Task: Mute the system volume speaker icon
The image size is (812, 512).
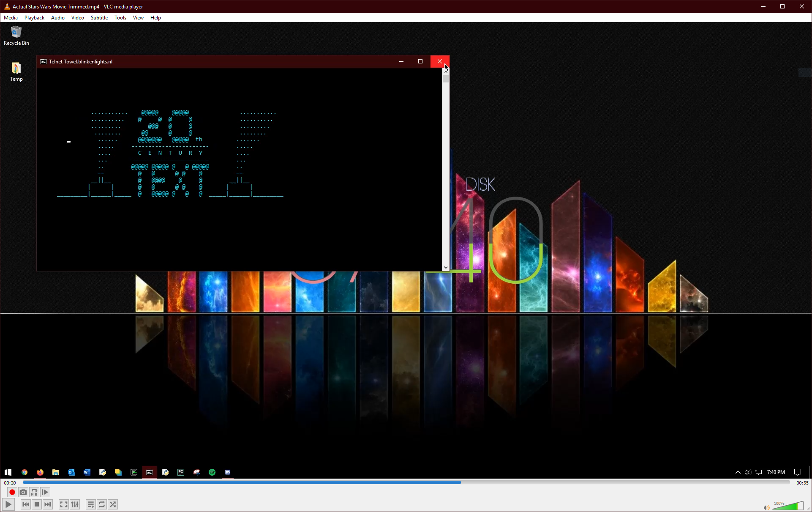Action: (748, 472)
